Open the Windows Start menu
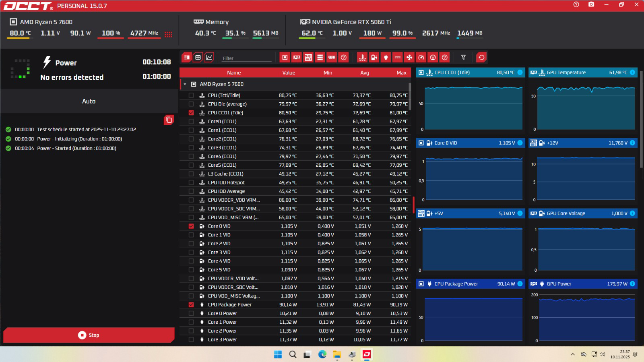The image size is (644, 362). tap(278, 354)
